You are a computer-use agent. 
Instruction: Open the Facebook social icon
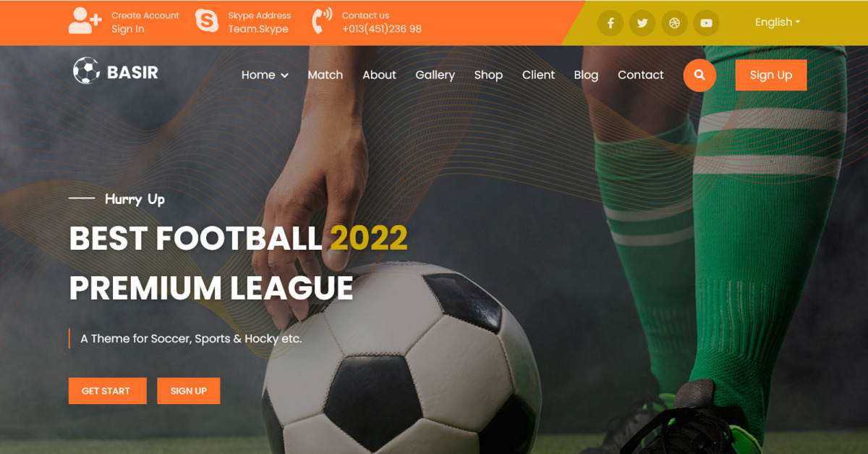pyautogui.click(x=610, y=23)
